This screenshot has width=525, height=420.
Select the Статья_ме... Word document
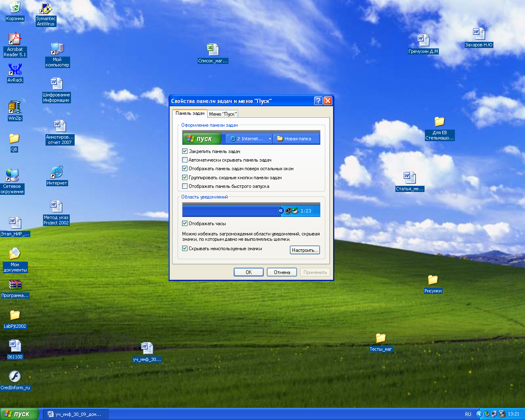click(x=409, y=182)
